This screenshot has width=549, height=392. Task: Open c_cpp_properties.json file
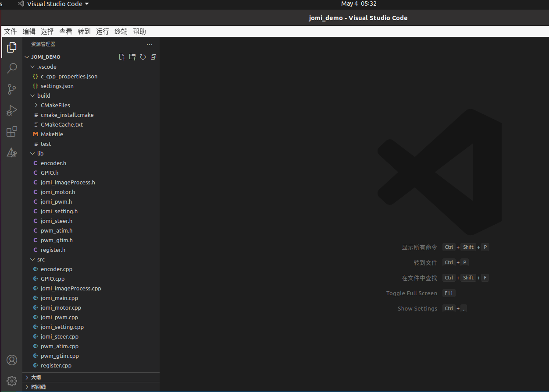91,76
